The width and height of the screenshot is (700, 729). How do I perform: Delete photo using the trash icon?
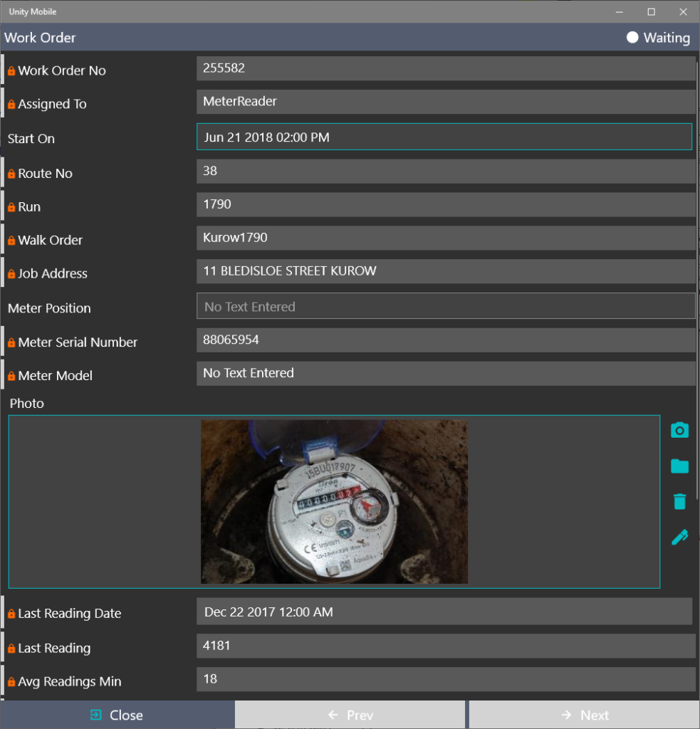point(679,502)
